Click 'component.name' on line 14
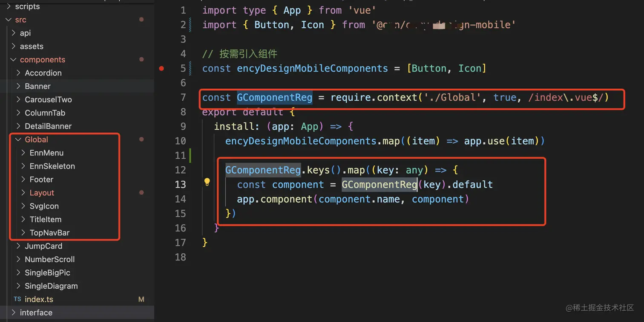644x322 pixels. click(x=359, y=199)
